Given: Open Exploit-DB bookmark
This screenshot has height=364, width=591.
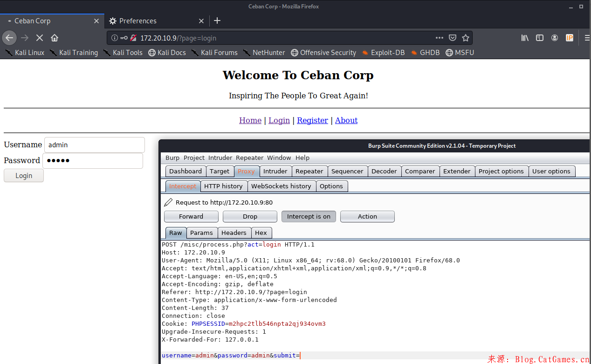Looking at the screenshot, I should [x=383, y=53].
